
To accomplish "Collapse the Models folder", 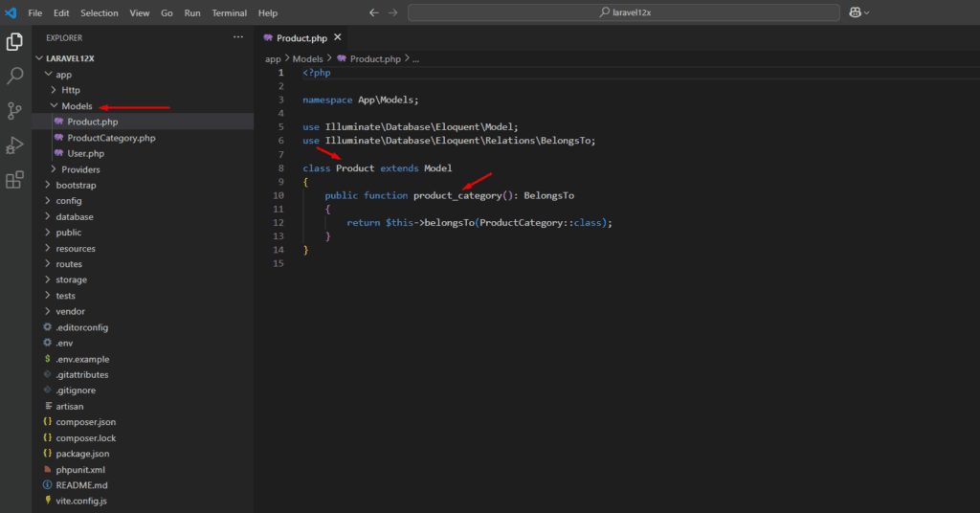I will (77, 106).
